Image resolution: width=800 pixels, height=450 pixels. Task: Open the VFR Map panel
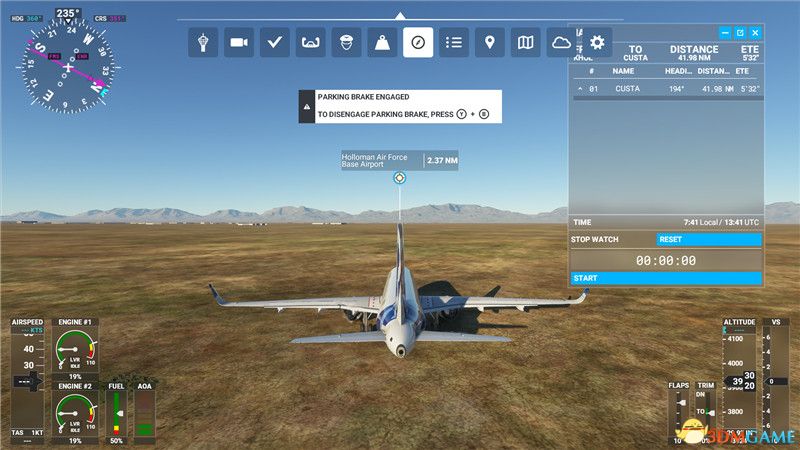pos(525,42)
